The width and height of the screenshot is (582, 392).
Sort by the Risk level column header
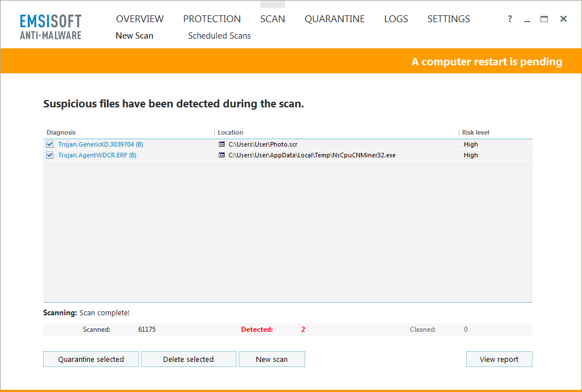476,132
